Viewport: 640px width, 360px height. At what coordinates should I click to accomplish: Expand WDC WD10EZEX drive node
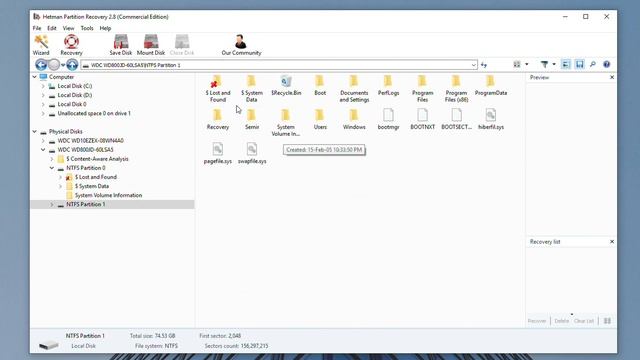(43, 140)
